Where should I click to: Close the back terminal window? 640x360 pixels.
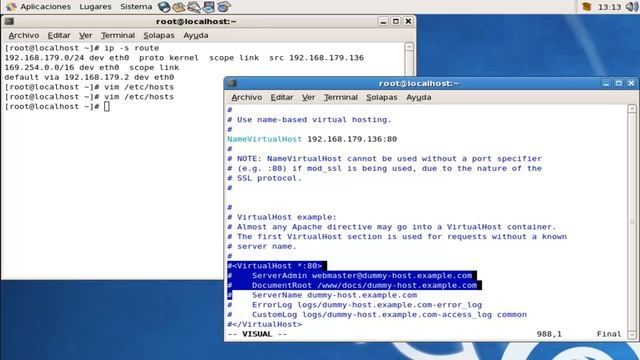pos(408,21)
